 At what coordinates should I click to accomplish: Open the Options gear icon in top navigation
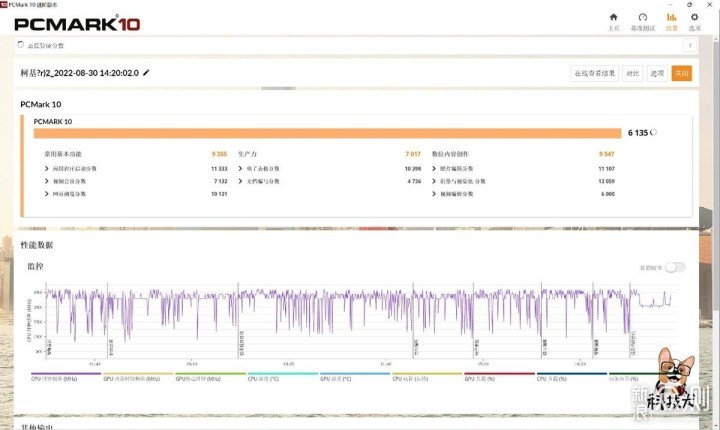click(694, 17)
